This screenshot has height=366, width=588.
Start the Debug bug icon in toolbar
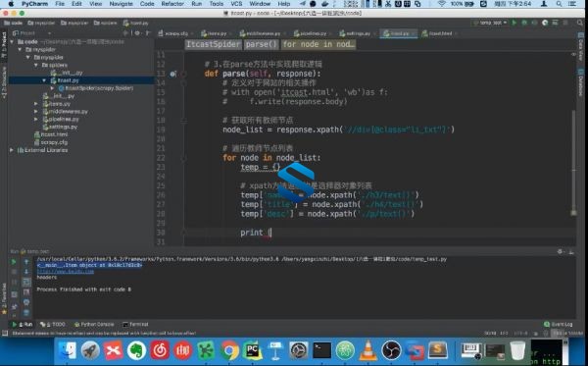click(x=524, y=23)
